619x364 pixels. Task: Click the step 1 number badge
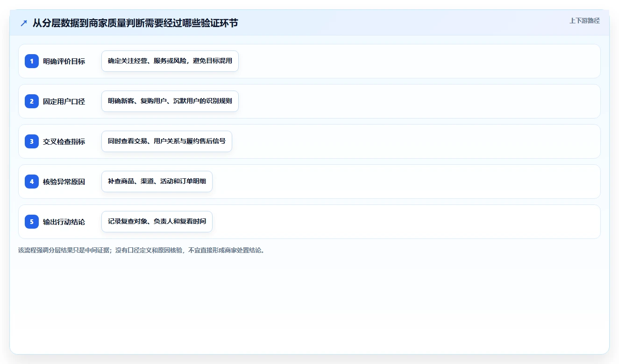pos(32,61)
